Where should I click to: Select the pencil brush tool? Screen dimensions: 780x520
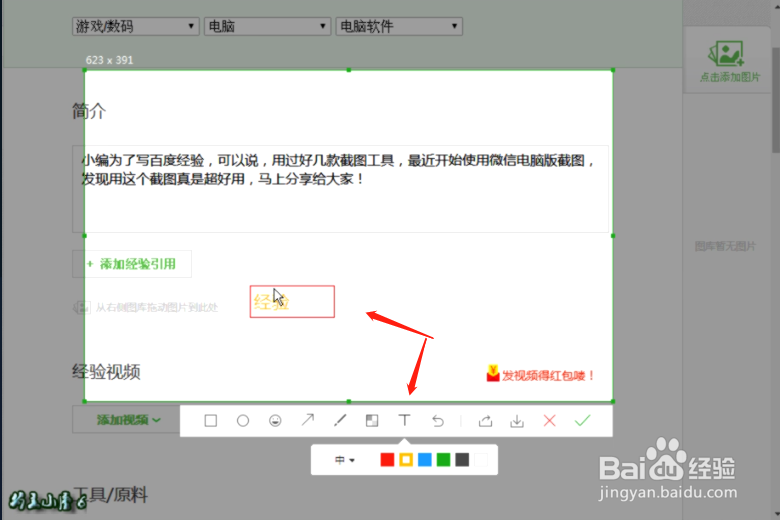340,421
